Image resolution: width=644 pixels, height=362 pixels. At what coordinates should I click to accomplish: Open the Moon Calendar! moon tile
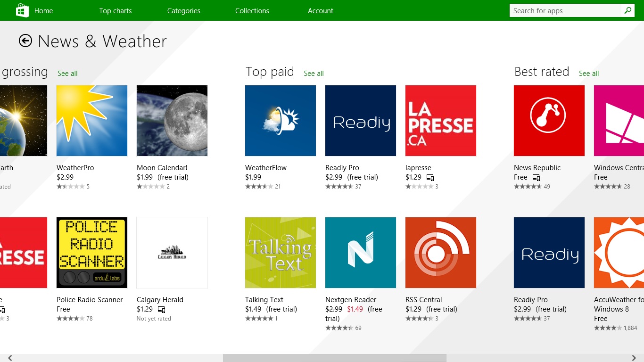click(172, 121)
